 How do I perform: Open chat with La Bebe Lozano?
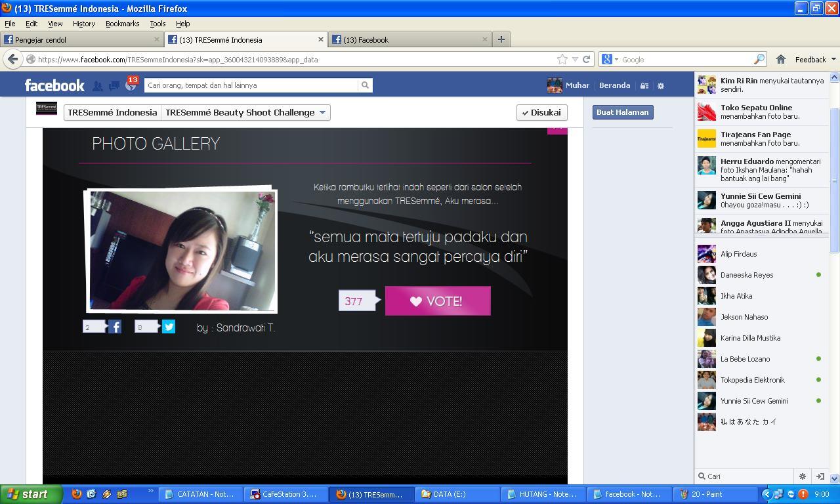click(761, 359)
